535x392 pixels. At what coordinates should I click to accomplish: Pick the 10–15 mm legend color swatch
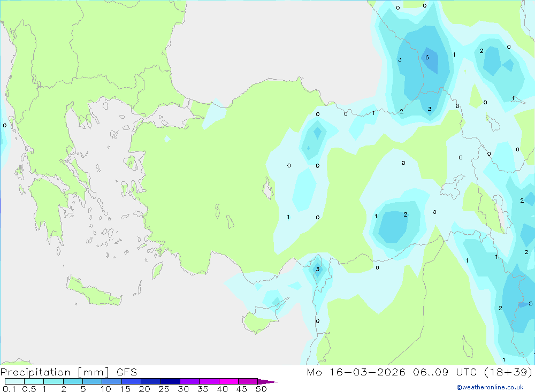tap(112, 381)
